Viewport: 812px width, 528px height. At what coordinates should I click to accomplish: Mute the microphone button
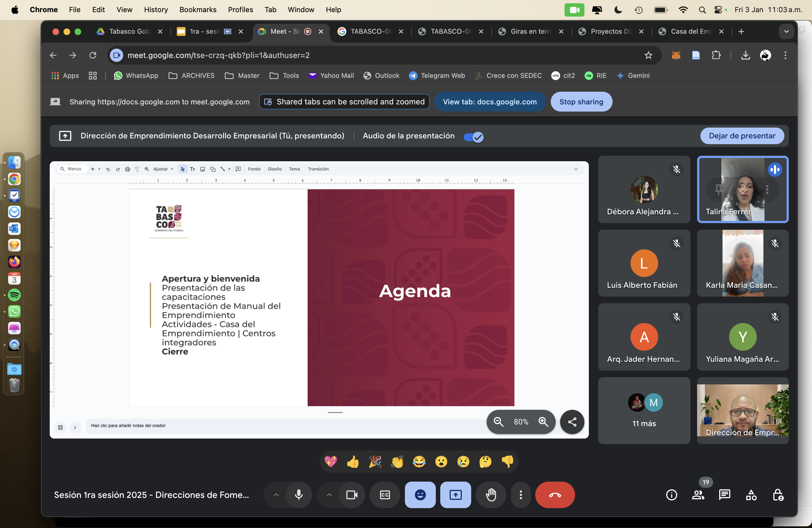(299, 495)
